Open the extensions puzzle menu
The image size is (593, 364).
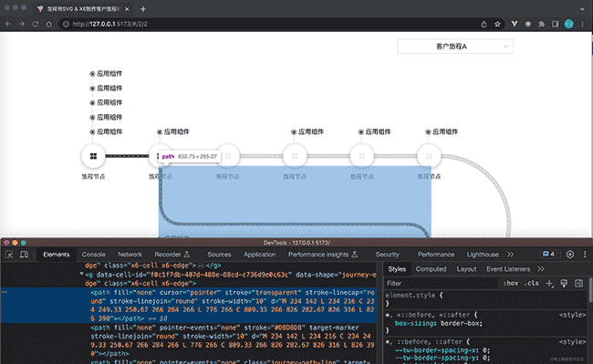542,25
